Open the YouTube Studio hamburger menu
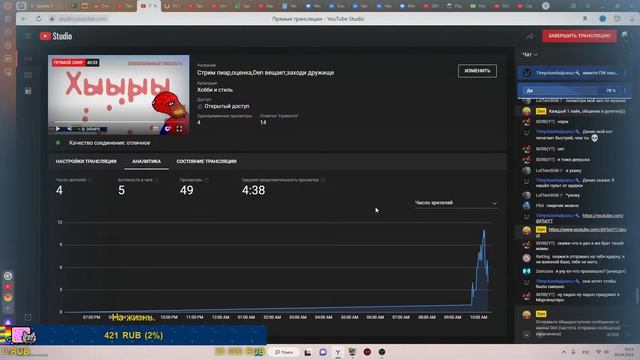This screenshot has height=360, width=640. (28, 36)
